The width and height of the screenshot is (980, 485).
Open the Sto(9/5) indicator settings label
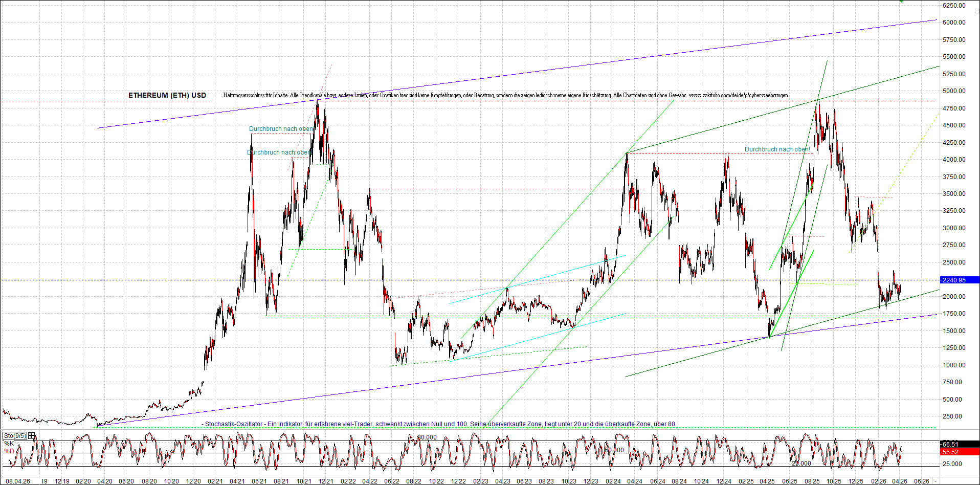tap(15, 436)
